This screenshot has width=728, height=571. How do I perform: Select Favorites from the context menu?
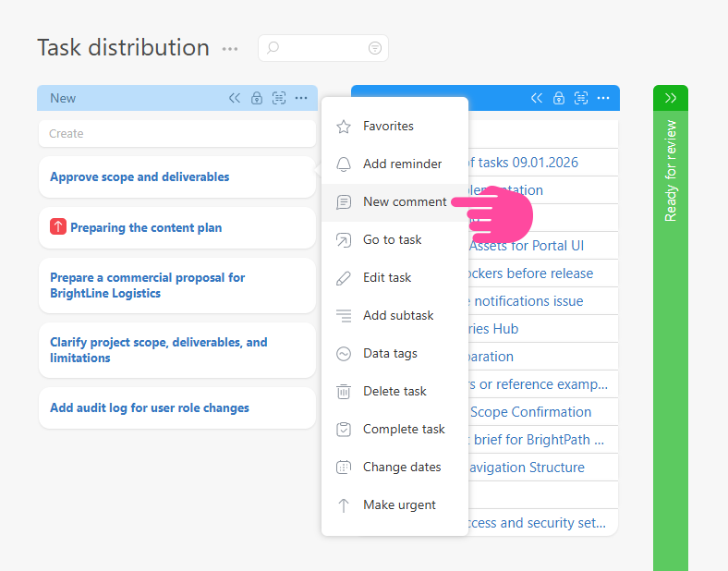tap(388, 126)
